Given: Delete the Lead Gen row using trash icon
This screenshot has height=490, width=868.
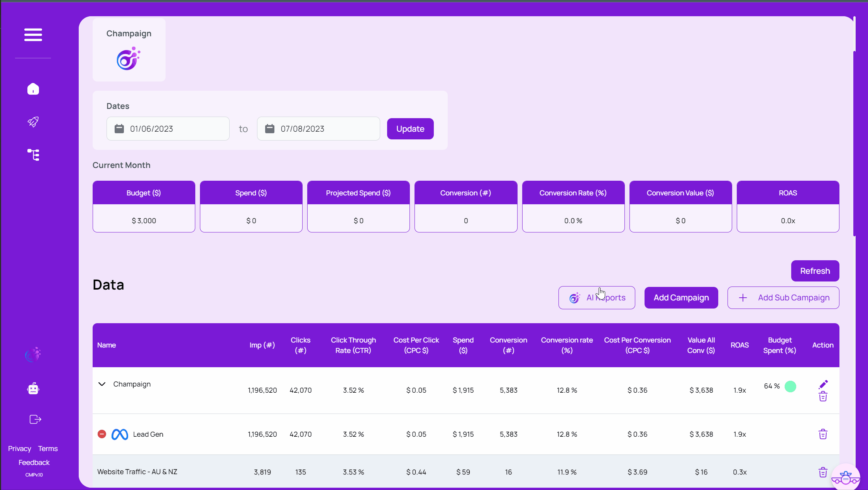Looking at the screenshot, I should 823,434.
